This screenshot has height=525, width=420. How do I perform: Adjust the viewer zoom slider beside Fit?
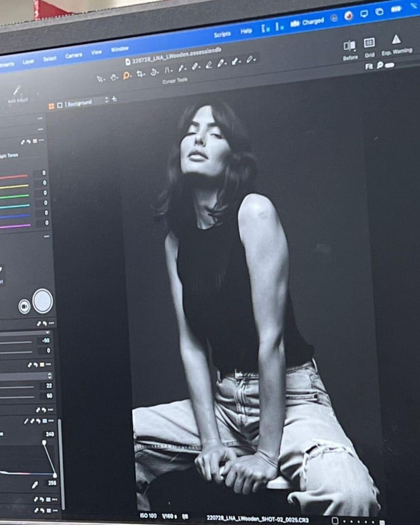coord(390,65)
